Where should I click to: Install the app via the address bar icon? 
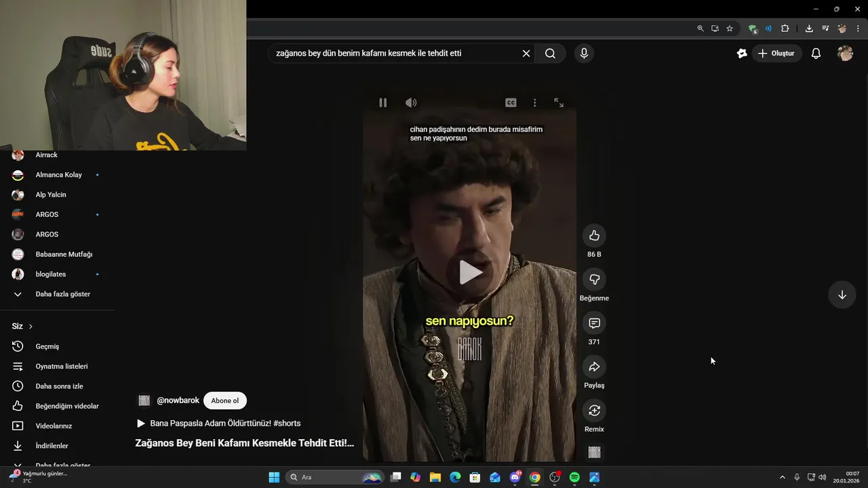point(715,28)
